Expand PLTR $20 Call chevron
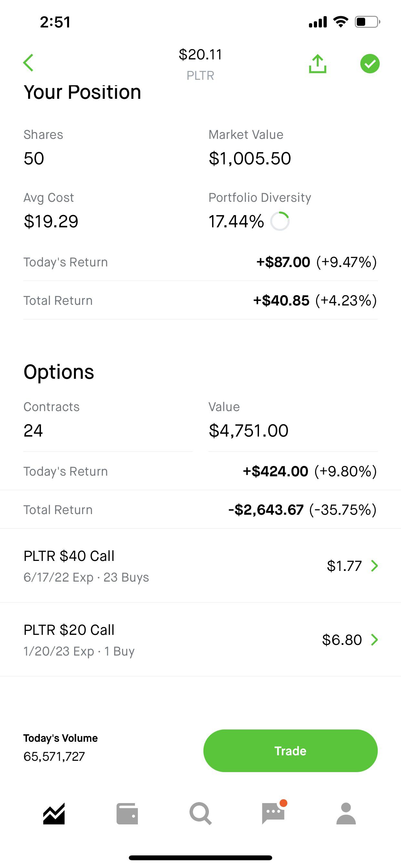Screen dimensions: 401x868 coord(374,640)
